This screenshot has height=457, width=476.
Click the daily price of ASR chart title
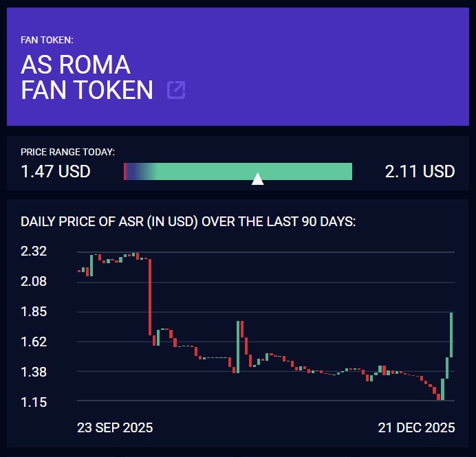[188, 222]
